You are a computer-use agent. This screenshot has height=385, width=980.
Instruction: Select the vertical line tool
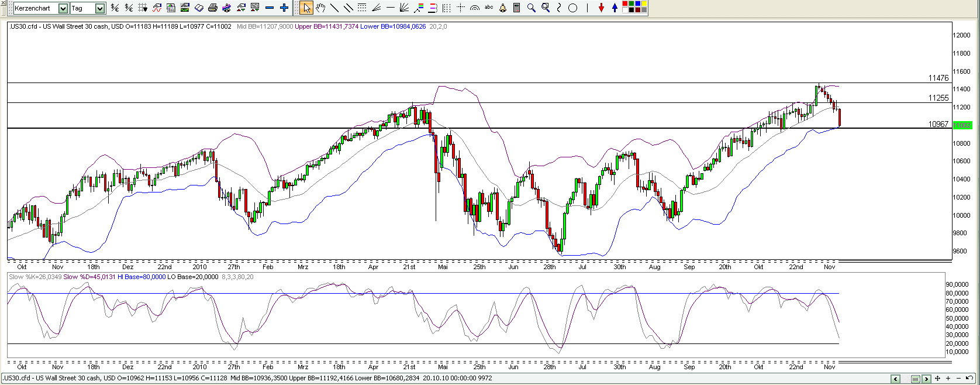coord(587,8)
